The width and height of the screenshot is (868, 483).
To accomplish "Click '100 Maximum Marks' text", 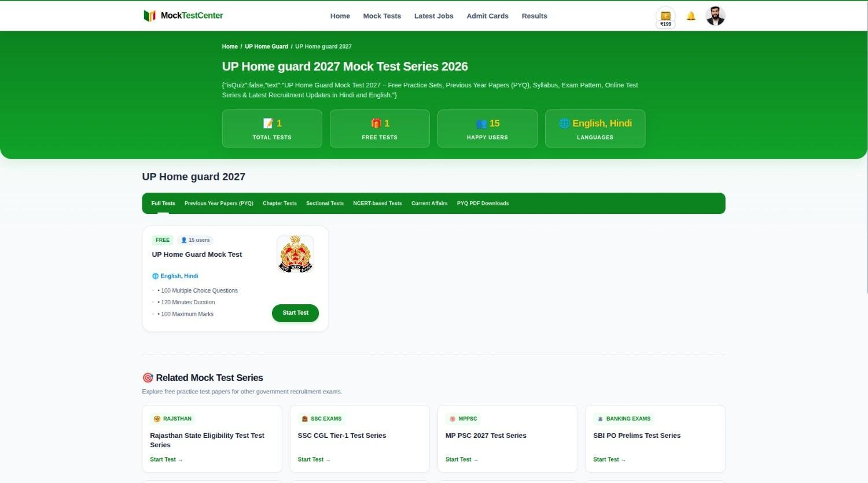I will tap(187, 314).
